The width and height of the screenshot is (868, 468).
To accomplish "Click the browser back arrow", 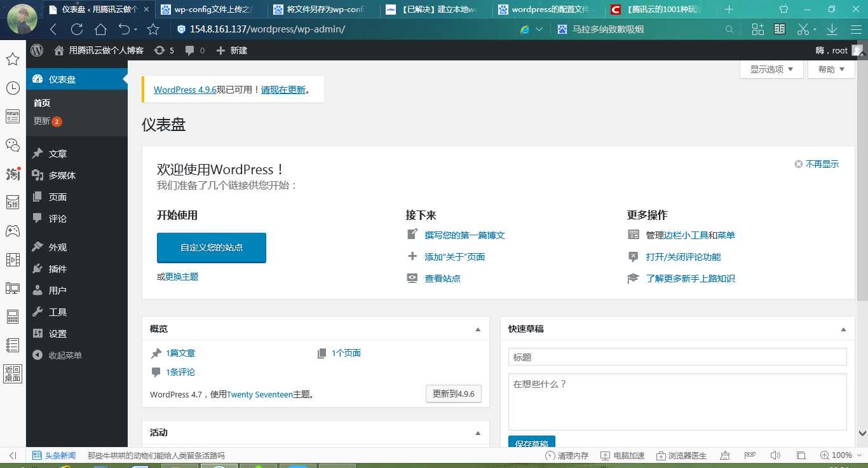I will [x=53, y=29].
